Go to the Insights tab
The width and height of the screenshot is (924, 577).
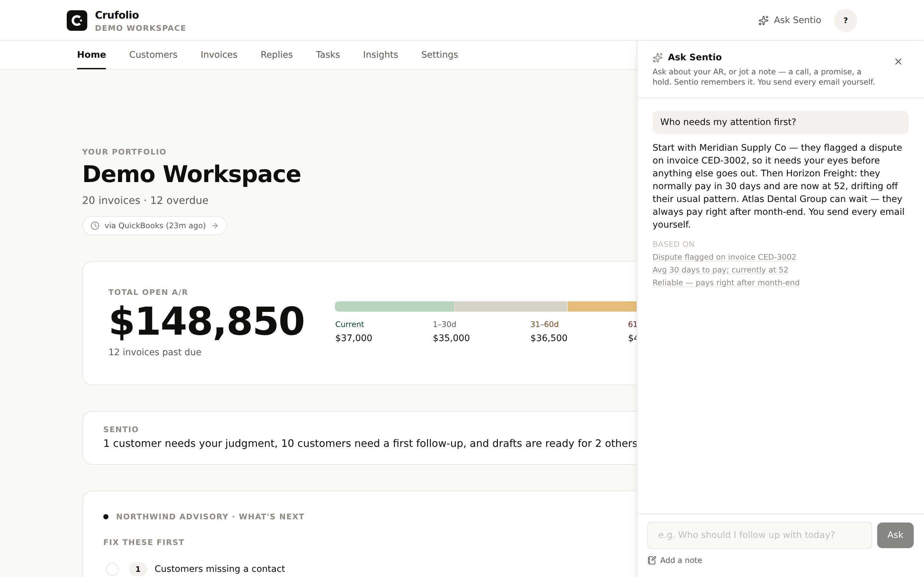pyautogui.click(x=380, y=54)
